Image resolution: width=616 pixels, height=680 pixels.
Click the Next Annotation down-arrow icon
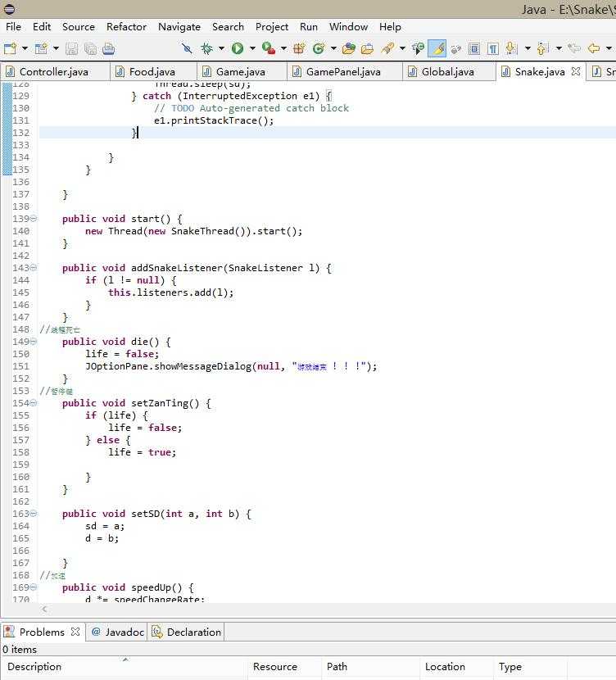click(511, 48)
